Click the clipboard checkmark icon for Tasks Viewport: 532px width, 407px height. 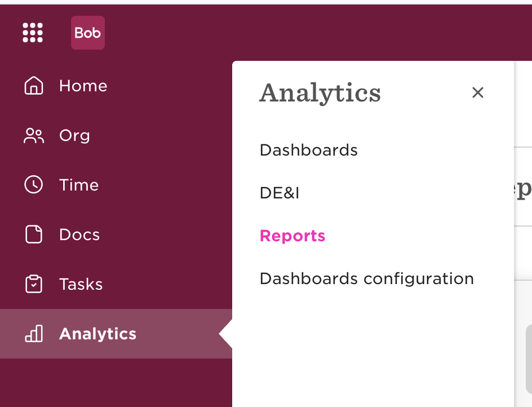click(34, 284)
